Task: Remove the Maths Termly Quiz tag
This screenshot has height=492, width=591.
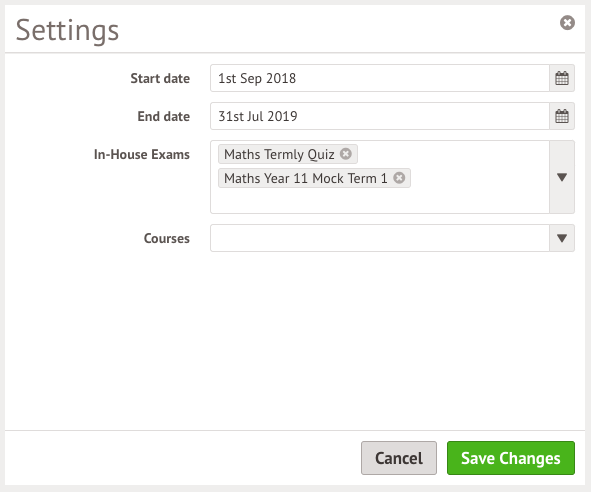Action: click(346, 154)
